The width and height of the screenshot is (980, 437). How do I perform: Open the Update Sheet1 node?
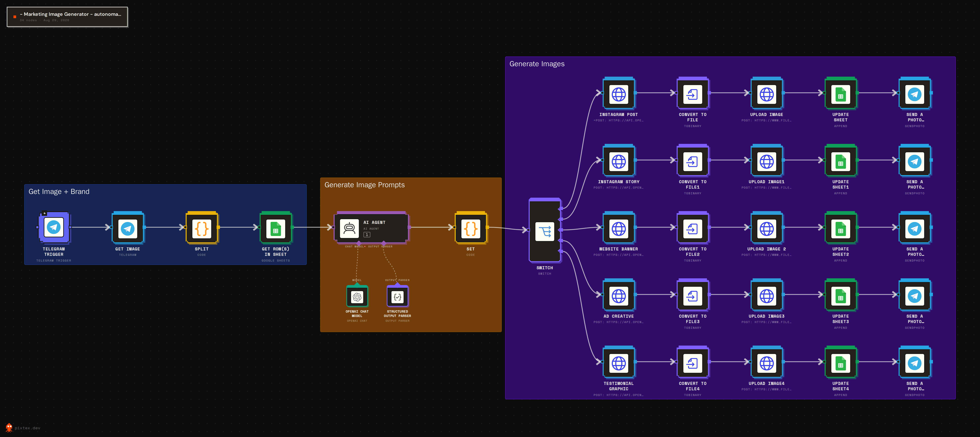pos(840,161)
